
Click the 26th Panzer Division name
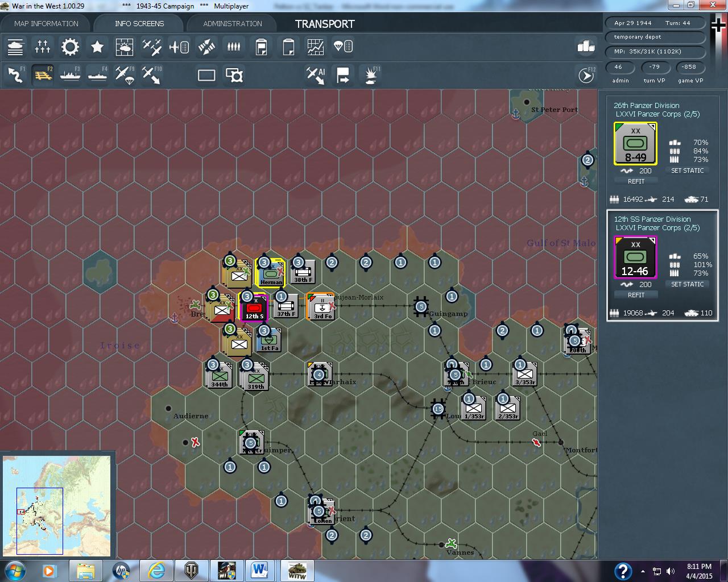(x=647, y=105)
